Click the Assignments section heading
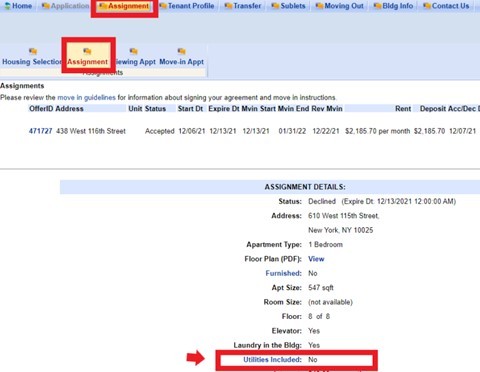 pyautogui.click(x=22, y=86)
